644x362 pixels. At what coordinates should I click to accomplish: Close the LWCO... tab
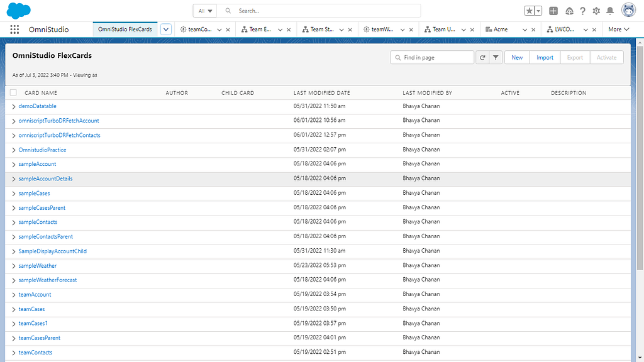click(594, 30)
